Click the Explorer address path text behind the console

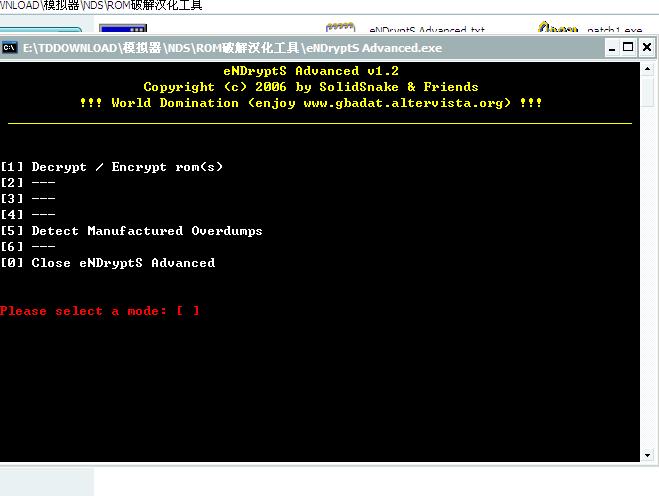pos(101,5)
